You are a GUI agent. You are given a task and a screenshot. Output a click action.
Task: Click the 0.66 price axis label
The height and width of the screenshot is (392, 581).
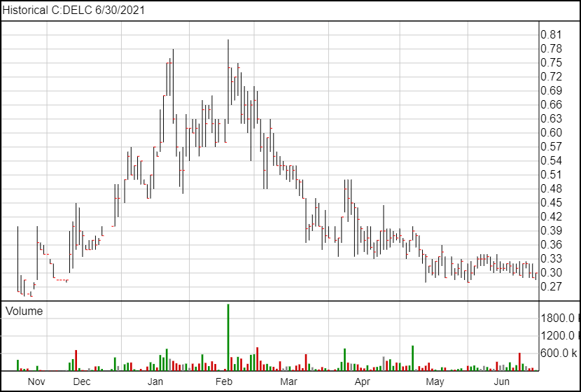pyautogui.click(x=552, y=105)
